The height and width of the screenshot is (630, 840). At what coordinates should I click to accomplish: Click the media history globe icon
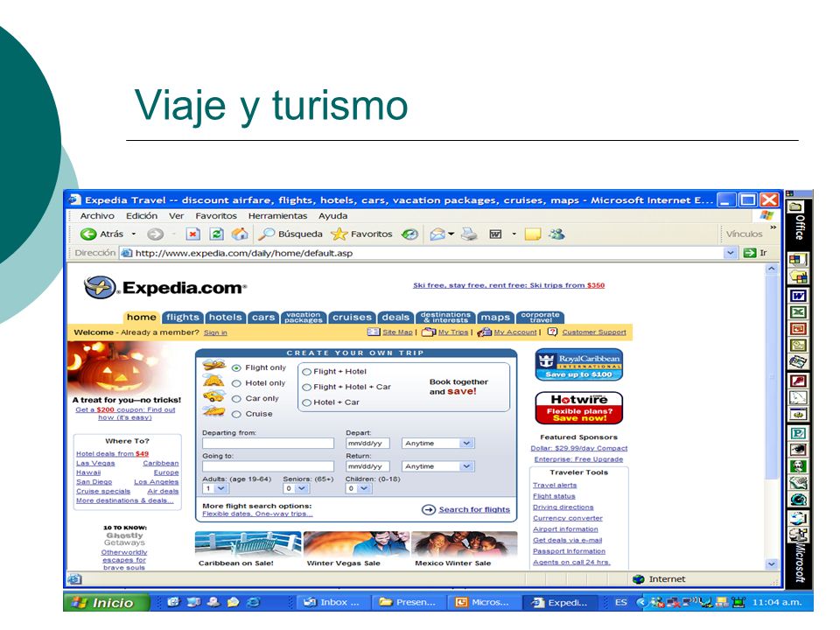coord(409,234)
